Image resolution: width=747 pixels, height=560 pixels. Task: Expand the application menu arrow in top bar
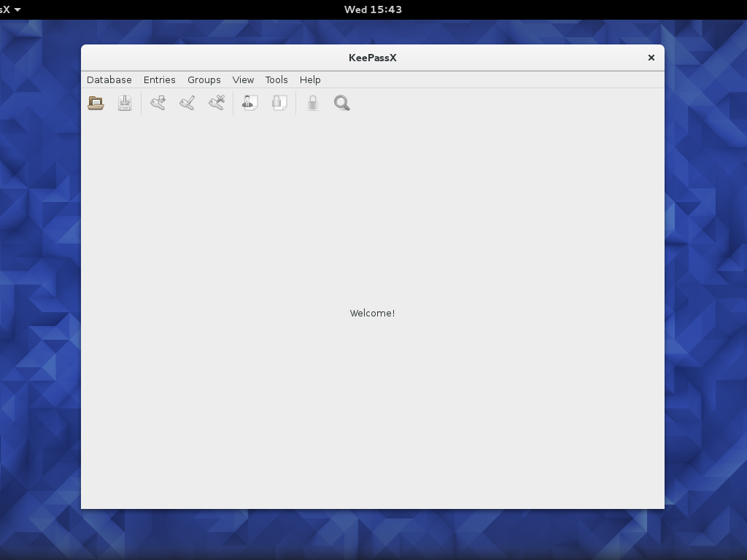click(18, 9)
